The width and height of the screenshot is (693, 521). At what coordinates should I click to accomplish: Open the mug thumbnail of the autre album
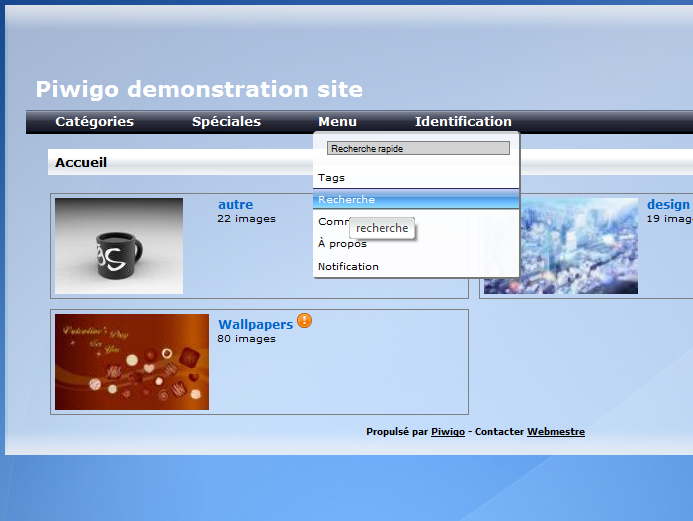pos(119,246)
